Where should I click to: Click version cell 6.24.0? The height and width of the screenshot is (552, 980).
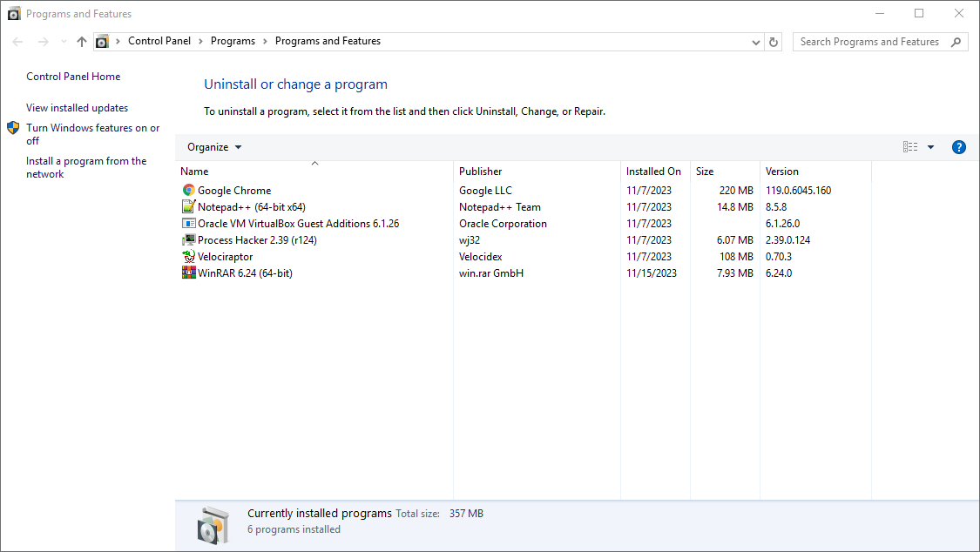pos(778,273)
